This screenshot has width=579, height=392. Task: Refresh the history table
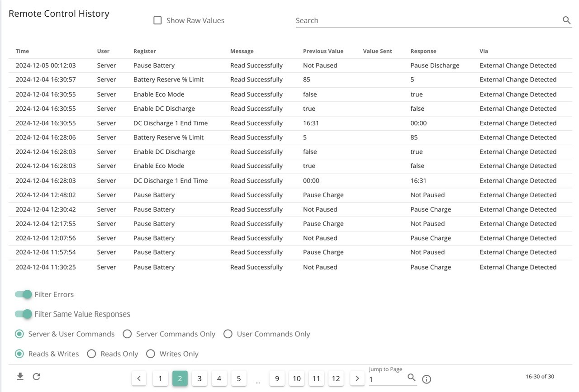click(37, 377)
